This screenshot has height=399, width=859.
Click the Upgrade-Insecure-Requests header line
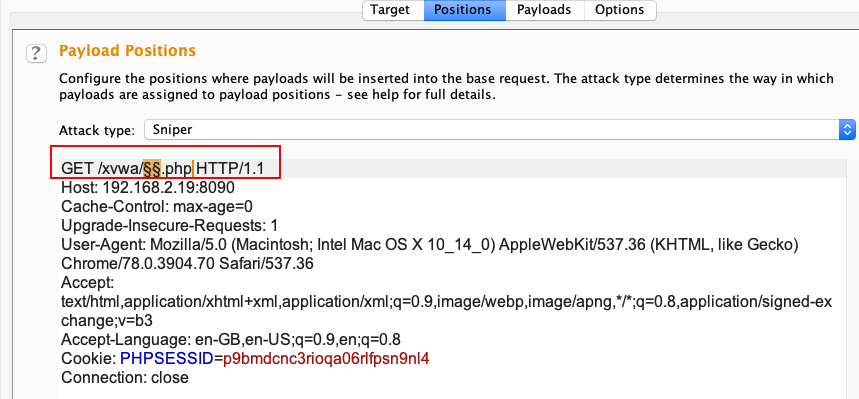(170, 225)
